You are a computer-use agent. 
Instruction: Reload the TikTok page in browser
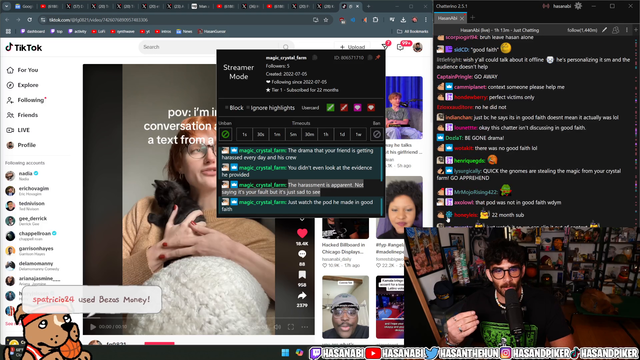click(x=29, y=20)
